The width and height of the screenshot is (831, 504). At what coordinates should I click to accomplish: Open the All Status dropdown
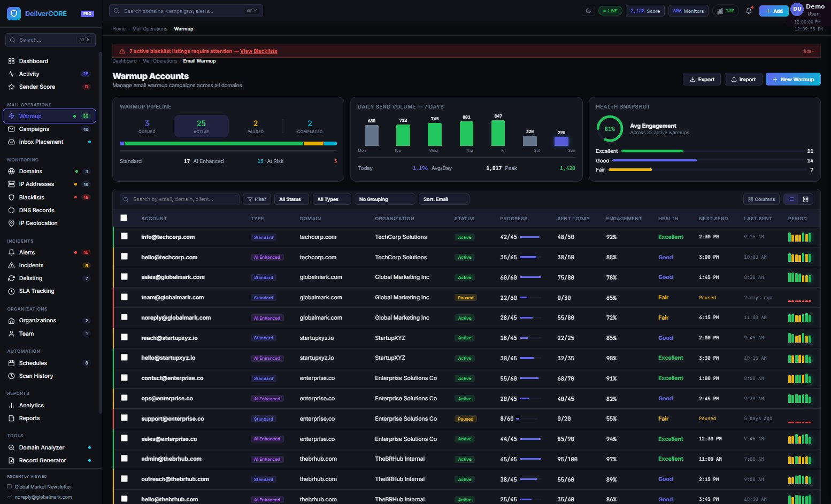(291, 199)
